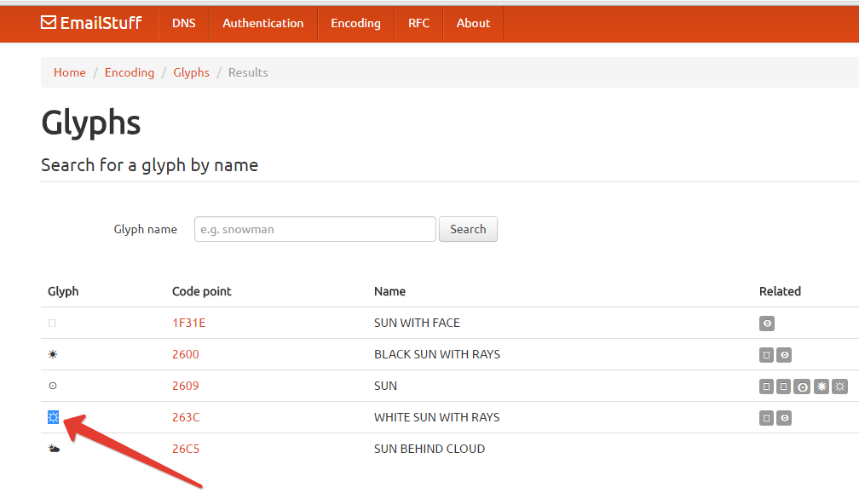Click the Glyphs page heading

pyautogui.click(x=91, y=123)
